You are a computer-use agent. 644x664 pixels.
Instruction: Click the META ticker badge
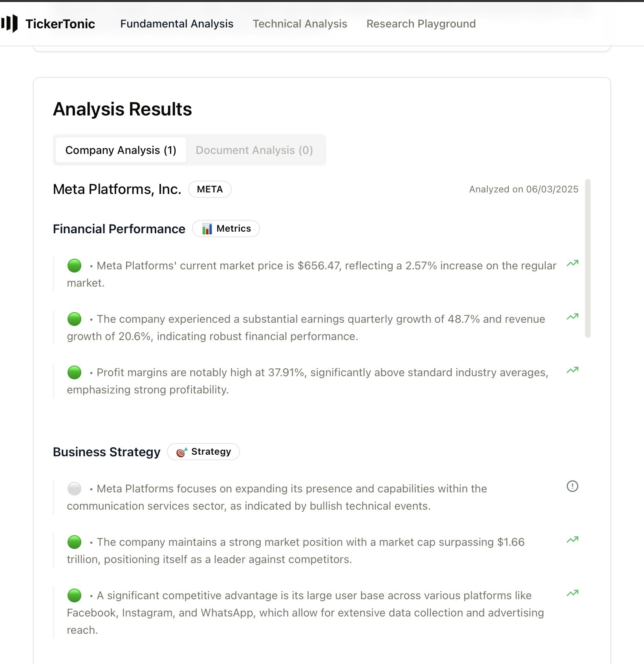click(x=210, y=189)
